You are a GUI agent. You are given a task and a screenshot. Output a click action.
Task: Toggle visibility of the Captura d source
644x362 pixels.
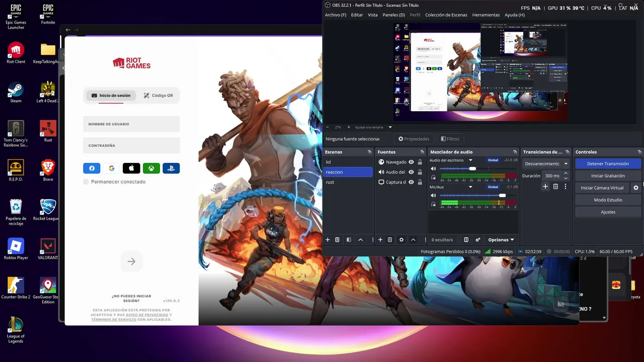[411, 182]
